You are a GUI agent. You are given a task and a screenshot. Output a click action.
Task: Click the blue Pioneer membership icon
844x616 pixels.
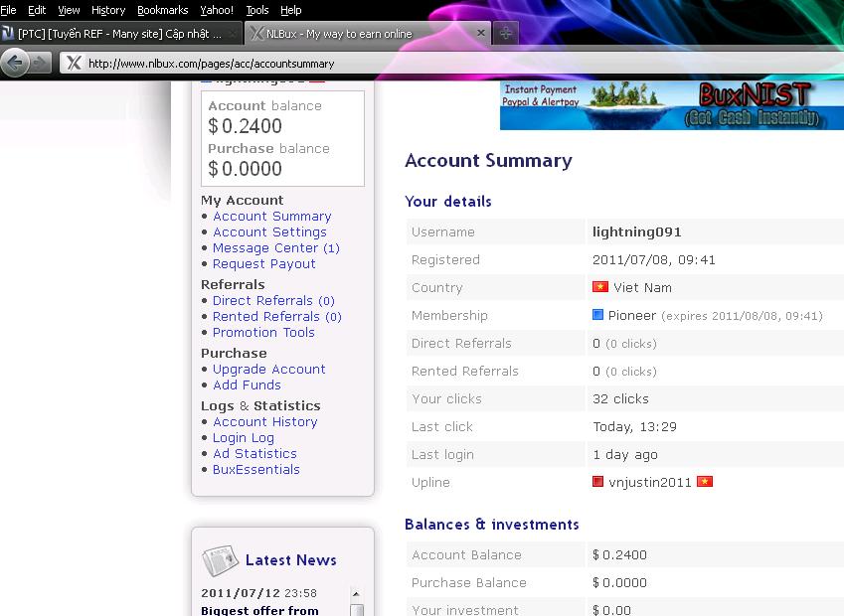[597, 315]
